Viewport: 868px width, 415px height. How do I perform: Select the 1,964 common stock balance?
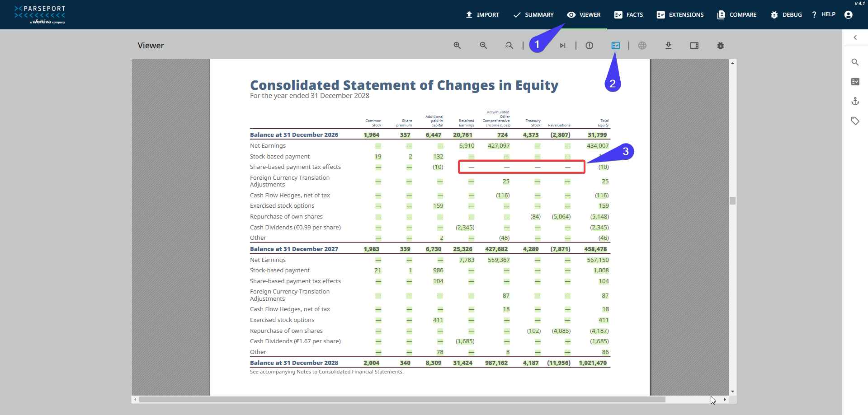372,135
